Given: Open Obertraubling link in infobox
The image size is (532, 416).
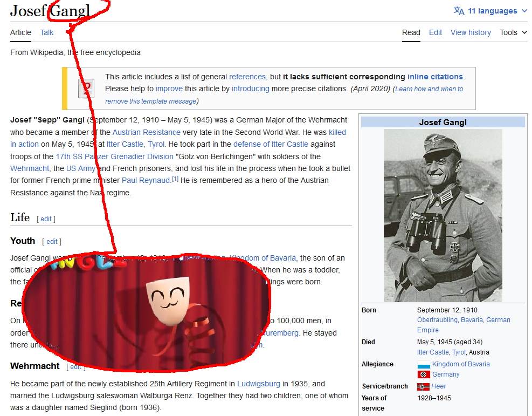Looking at the screenshot, I should click(437, 320).
